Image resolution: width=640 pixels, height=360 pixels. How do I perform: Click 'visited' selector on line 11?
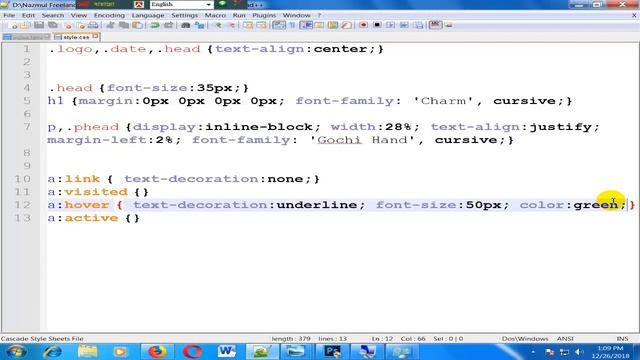click(96, 192)
